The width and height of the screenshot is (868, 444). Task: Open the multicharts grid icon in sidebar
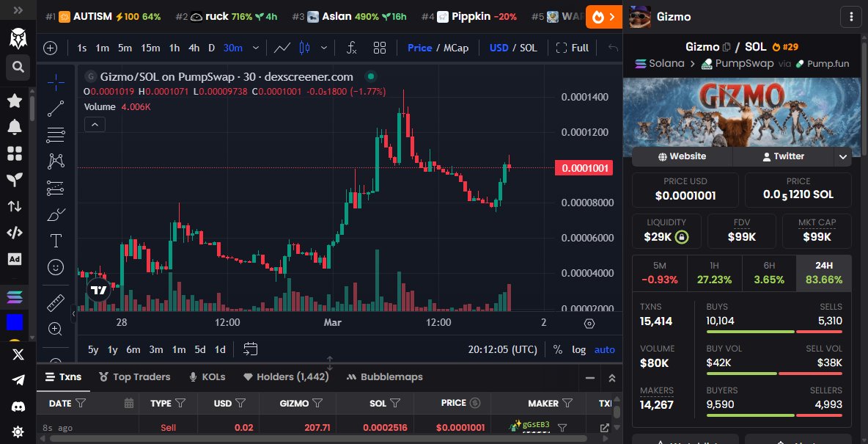pos(15,153)
